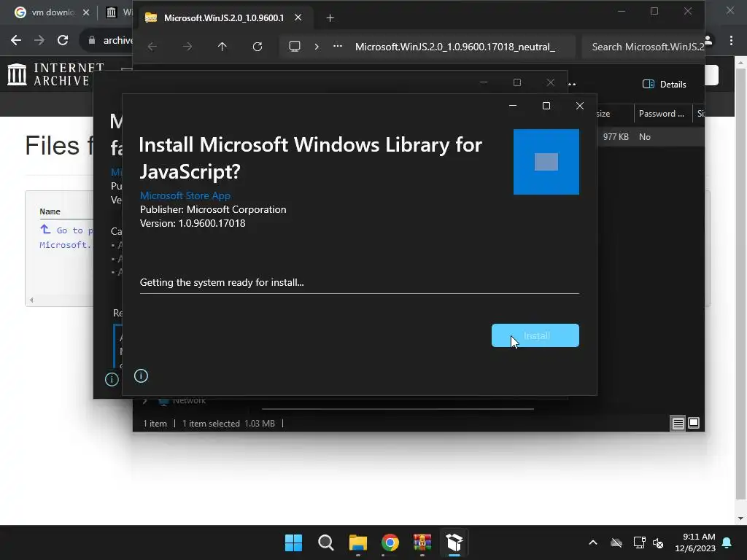Go back in Chrome browser
747x560 pixels.
(x=16, y=41)
